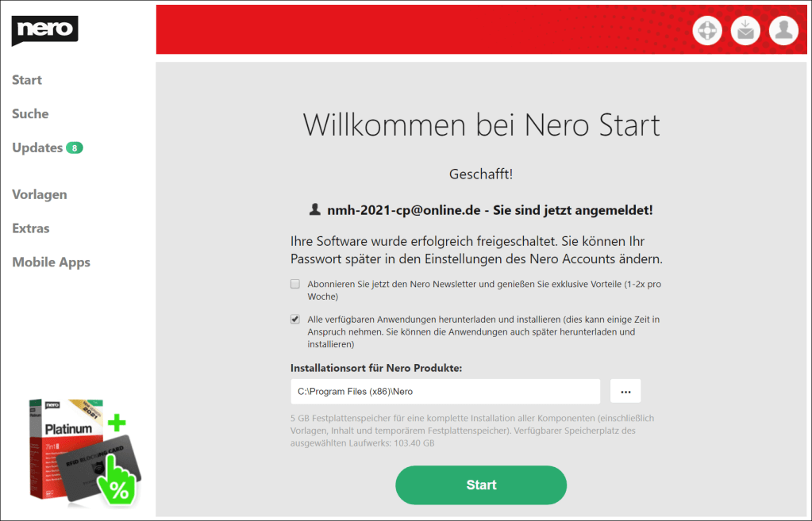Open the user account profile icon
812x521 pixels.
tap(783, 30)
